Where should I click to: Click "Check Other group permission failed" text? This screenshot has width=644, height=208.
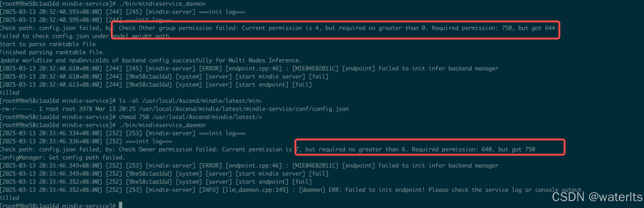(178, 28)
